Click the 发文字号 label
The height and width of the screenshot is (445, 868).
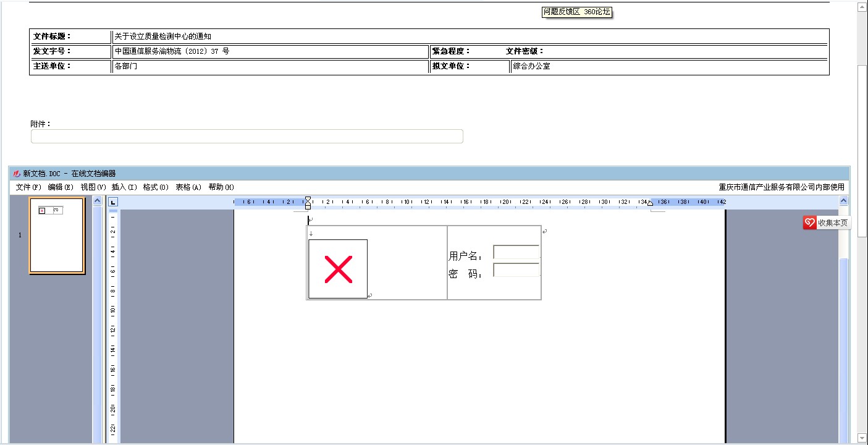(52, 51)
